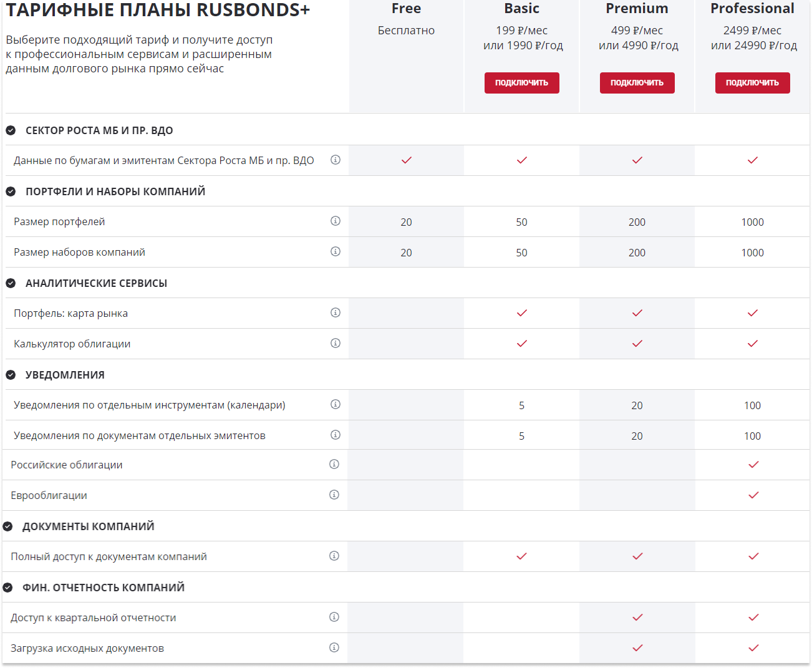
Task: Click the 2499 ₽/мес Professional price
Action: pos(753,31)
